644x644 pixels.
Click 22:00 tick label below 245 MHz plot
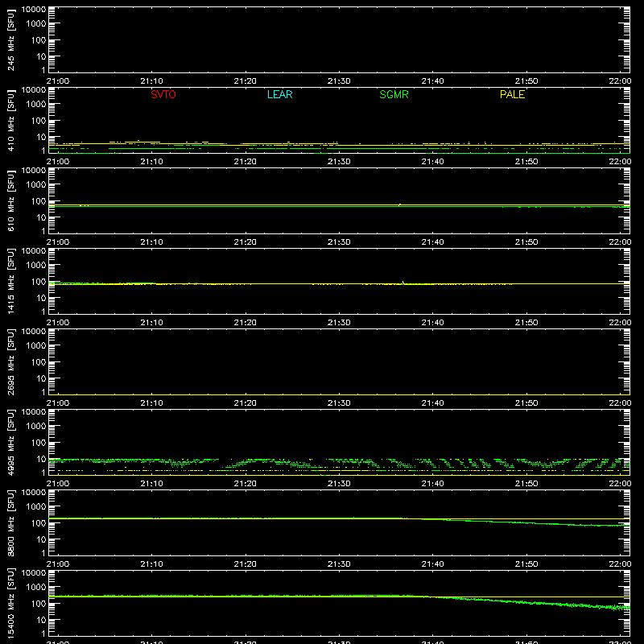tap(620, 81)
